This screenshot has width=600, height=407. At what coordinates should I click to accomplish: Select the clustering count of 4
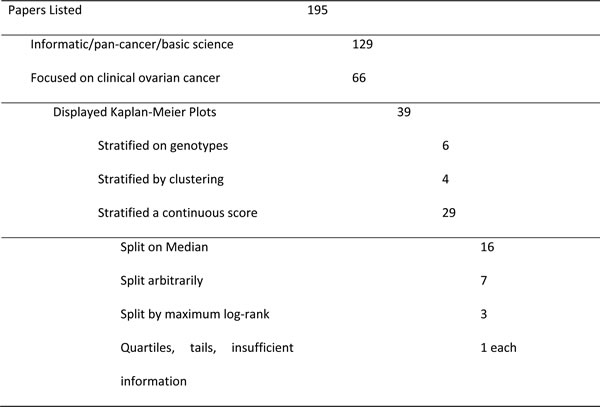click(445, 179)
